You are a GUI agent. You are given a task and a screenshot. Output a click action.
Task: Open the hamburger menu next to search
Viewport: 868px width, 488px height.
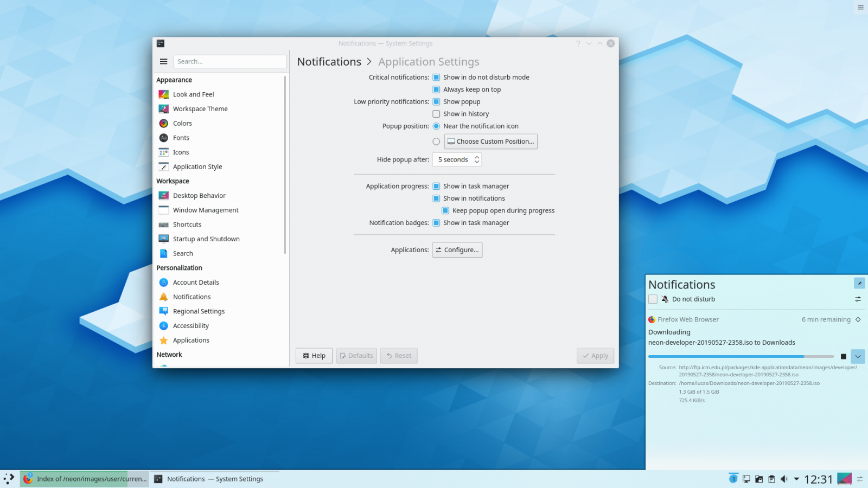point(163,61)
